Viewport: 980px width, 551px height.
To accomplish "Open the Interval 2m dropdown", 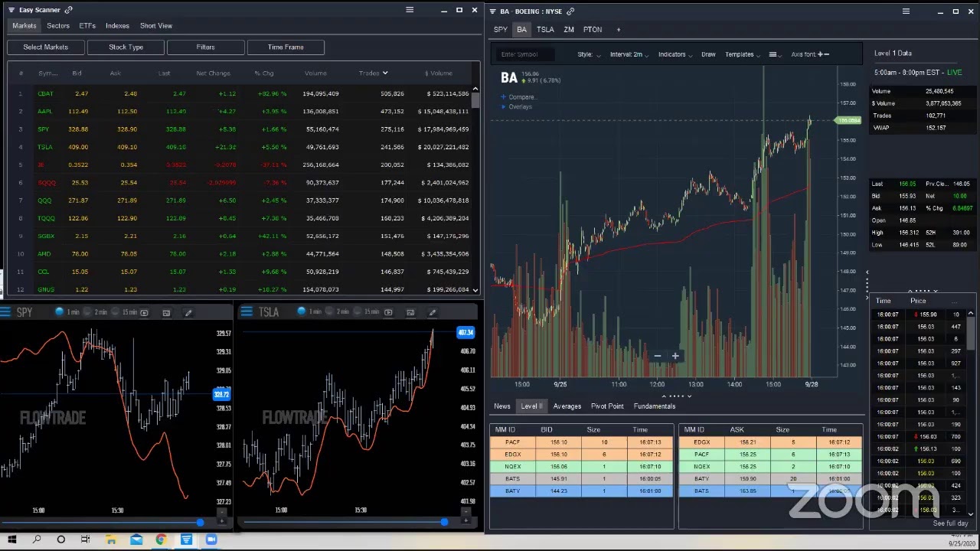I will [629, 54].
